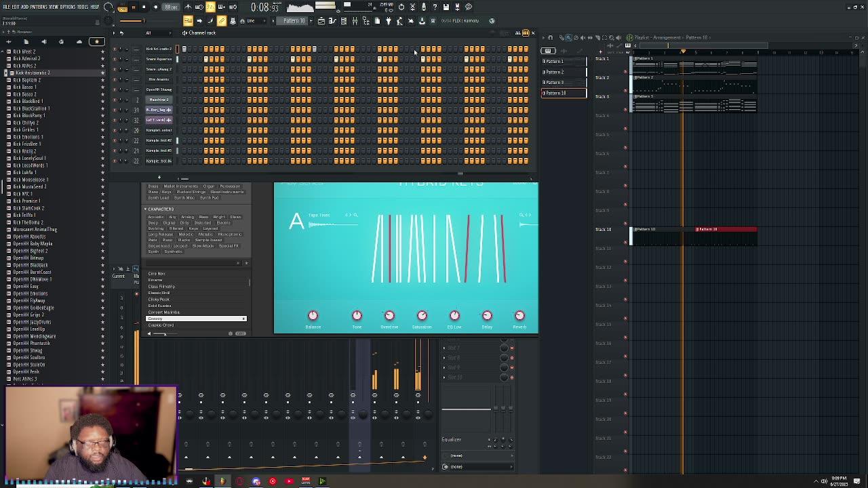This screenshot has width=868, height=488.
Task: Click the Reverb knob in Hybrid Keys
Action: tap(519, 316)
